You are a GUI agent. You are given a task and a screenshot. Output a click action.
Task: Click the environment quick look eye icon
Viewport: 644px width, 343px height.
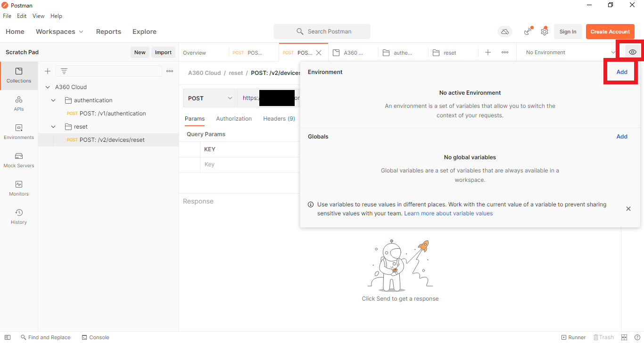[633, 52]
